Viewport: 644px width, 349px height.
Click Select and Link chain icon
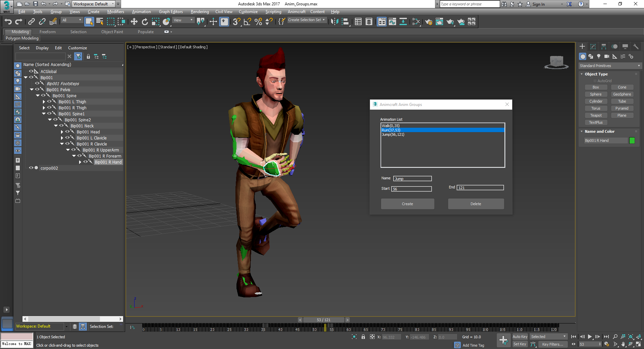[31, 22]
